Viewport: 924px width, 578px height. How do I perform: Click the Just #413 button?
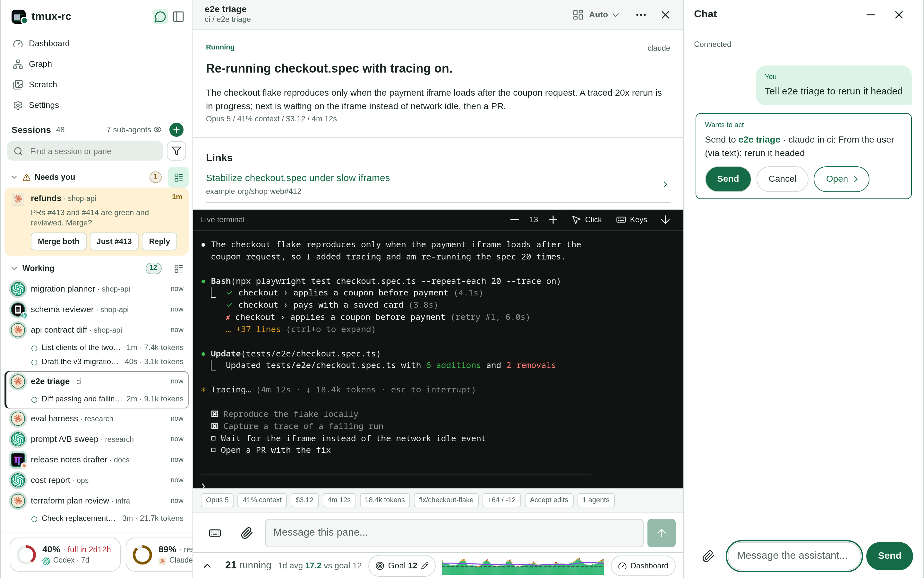click(x=114, y=241)
